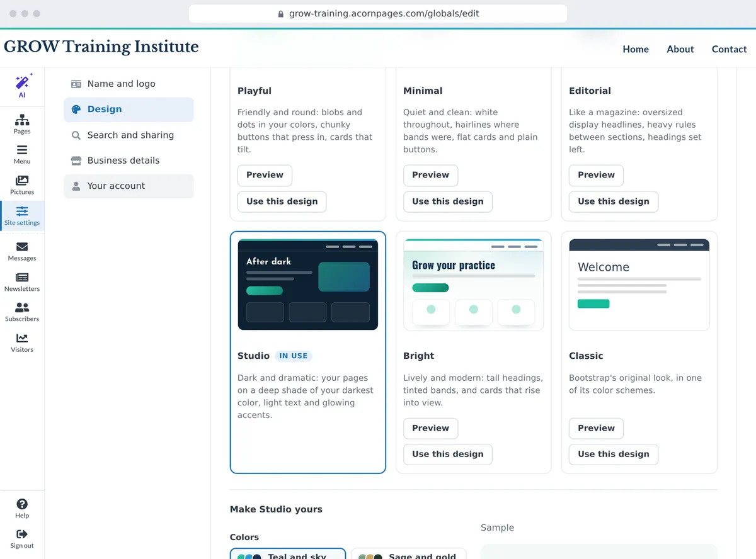This screenshot has width=756, height=559.
Task: Open the Contact page link
Action: coord(729,49)
